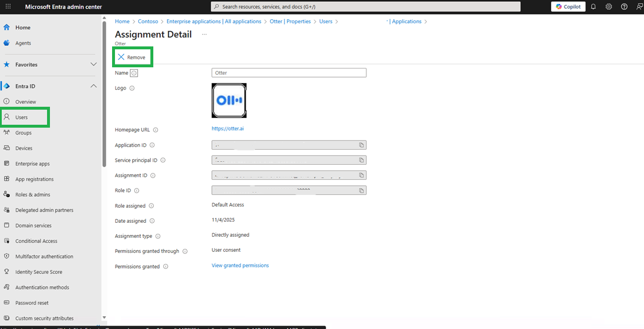The height and width of the screenshot is (329, 644).
Task: Open View granted permissions link
Action: (x=240, y=265)
